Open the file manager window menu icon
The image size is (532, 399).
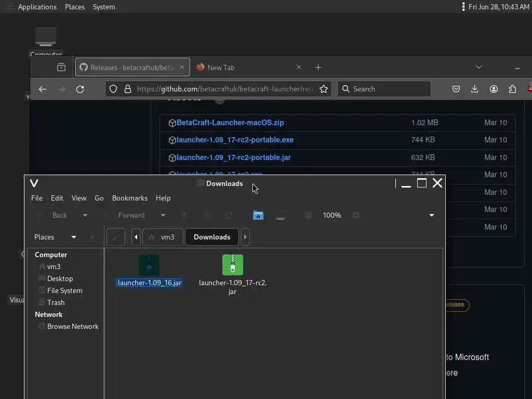(x=34, y=183)
